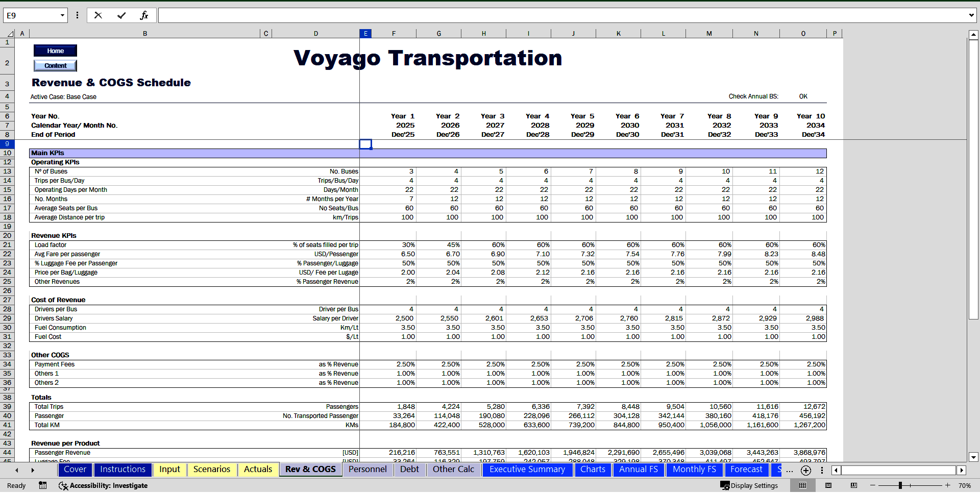
Task: Click the vertical scrollbar thumb
Action: [x=973, y=179]
